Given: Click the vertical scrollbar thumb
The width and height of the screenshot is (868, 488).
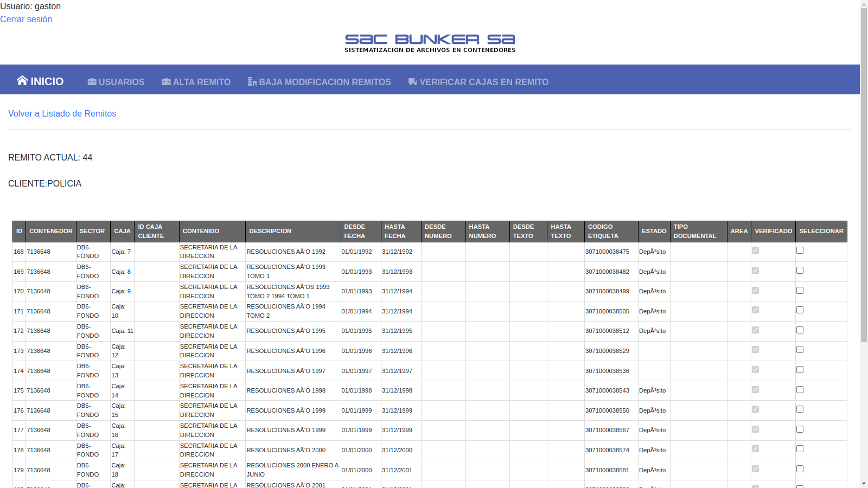Looking at the screenshot, I should [x=864, y=174].
